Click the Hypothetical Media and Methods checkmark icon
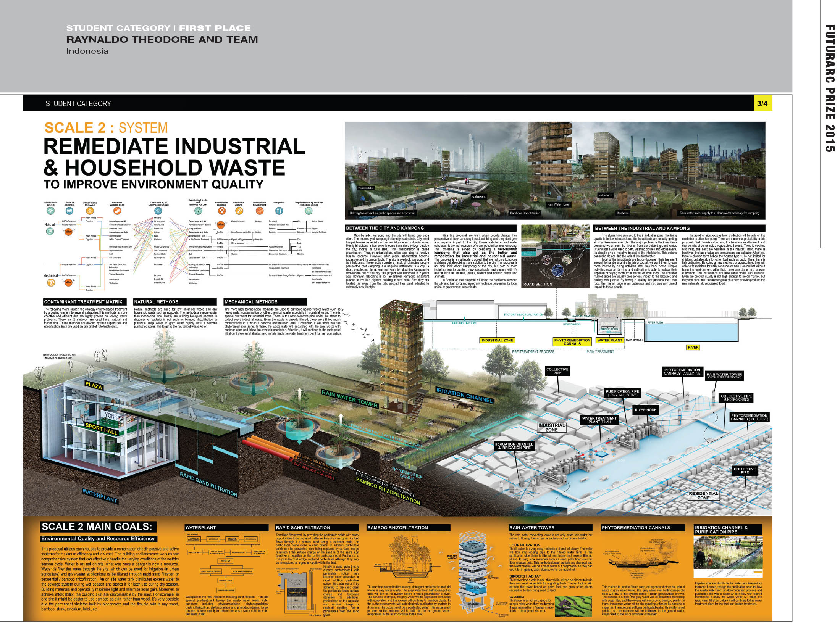This screenshot has width=840, height=636. click(x=198, y=211)
